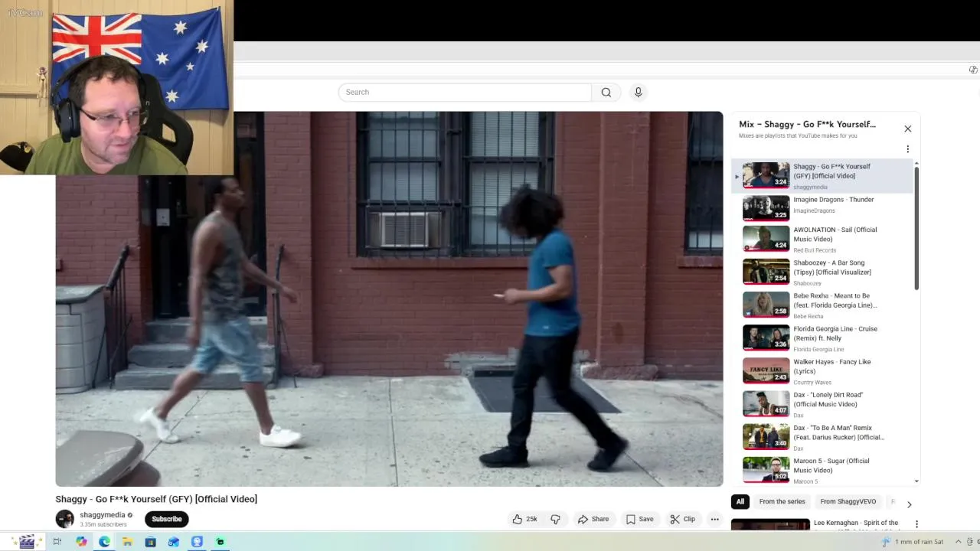
Task: Select the All filter chip
Action: [740, 502]
